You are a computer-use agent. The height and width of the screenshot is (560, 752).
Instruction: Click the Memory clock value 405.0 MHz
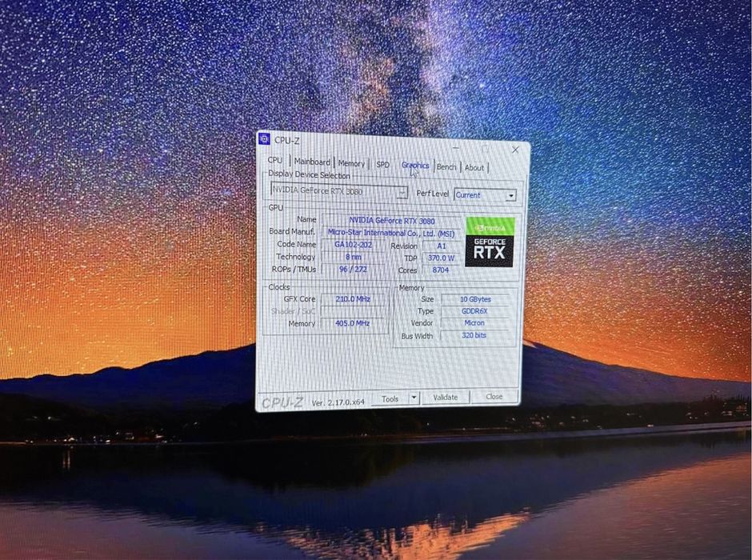pyautogui.click(x=353, y=324)
